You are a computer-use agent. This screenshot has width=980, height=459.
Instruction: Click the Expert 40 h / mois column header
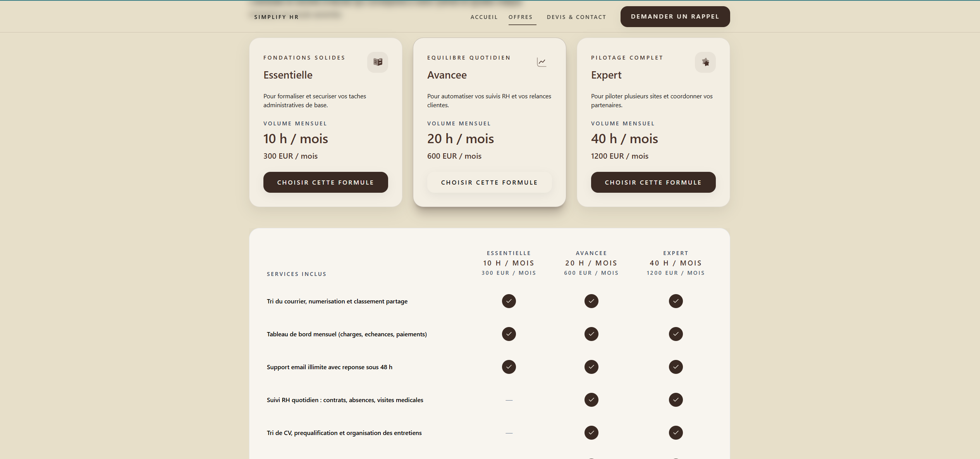tap(676, 263)
